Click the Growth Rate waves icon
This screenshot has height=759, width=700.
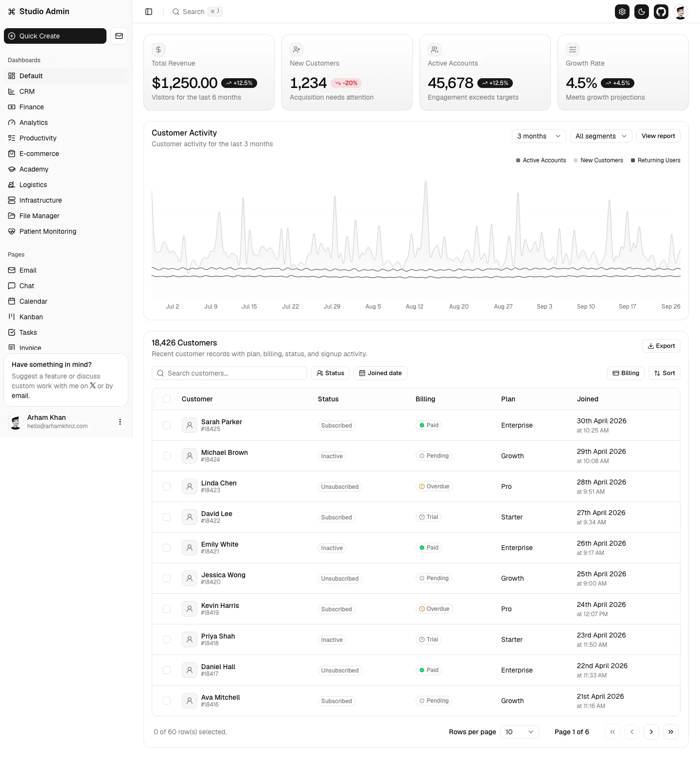(573, 50)
